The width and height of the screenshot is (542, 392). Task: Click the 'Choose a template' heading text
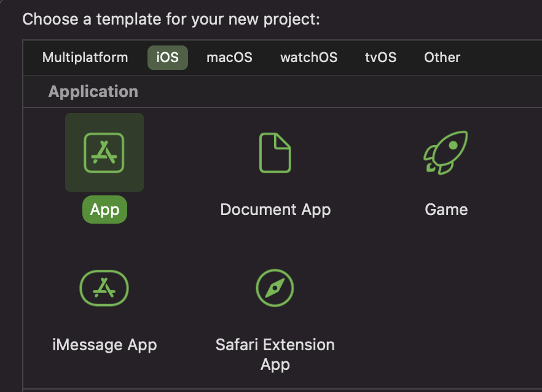pos(171,19)
